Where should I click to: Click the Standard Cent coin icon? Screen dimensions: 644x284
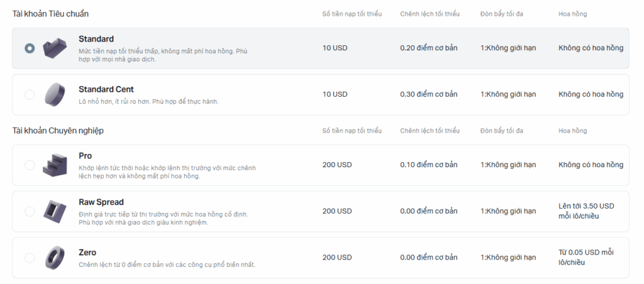coord(55,94)
